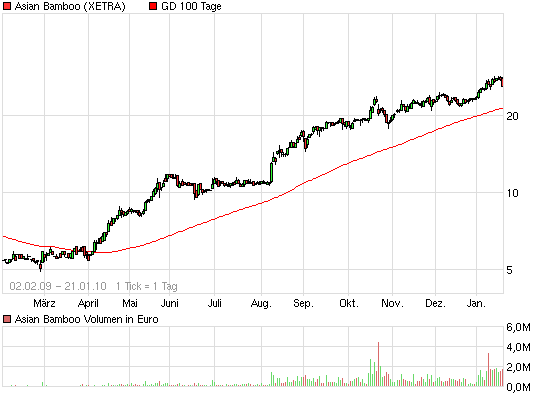Click the tall red volume bar in January
The image size is (545, 395).
488,370
